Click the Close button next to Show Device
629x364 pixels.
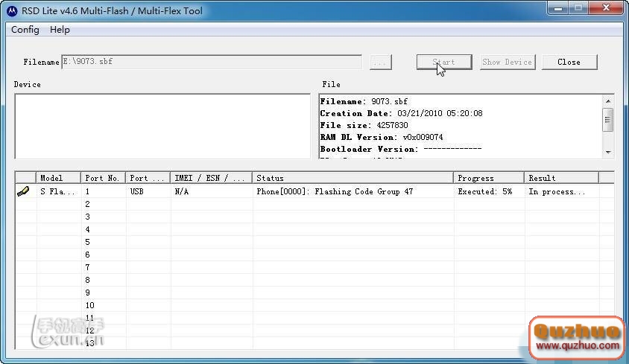(569, 62)
